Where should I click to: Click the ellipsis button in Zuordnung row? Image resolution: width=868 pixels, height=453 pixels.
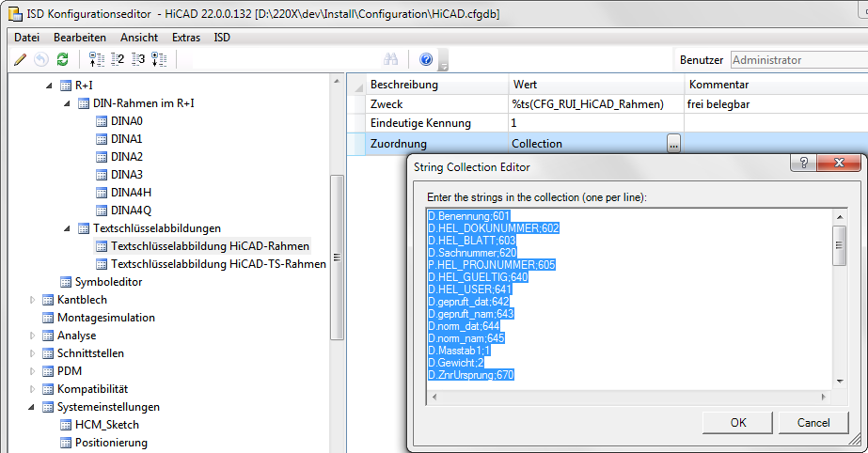coord(673,144)
